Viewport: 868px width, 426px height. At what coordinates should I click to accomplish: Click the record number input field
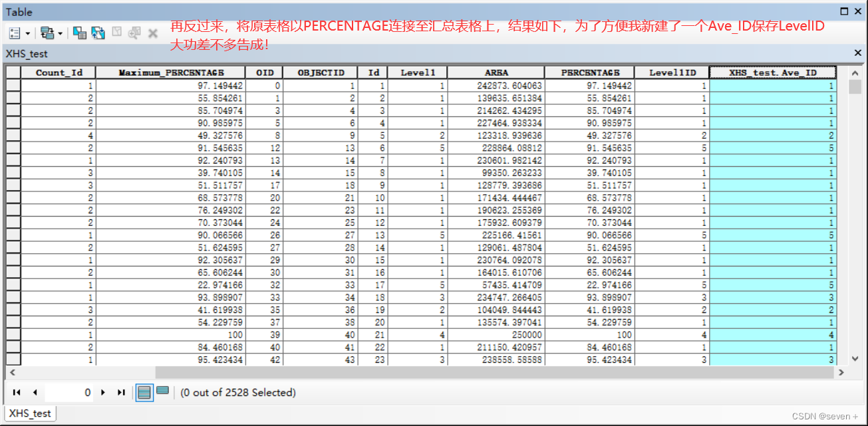pos(69,392)
